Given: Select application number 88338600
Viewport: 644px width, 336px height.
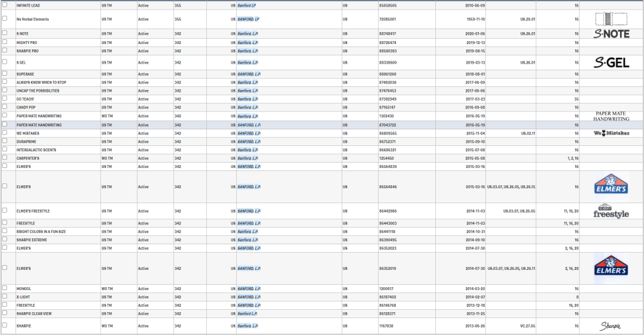Looking at the screenshot, I should 388,63.
